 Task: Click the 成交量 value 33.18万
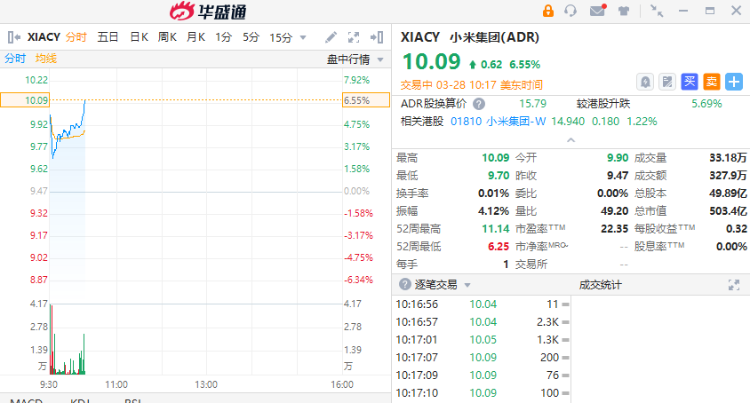pyautogui.click(x=728, y=158)
